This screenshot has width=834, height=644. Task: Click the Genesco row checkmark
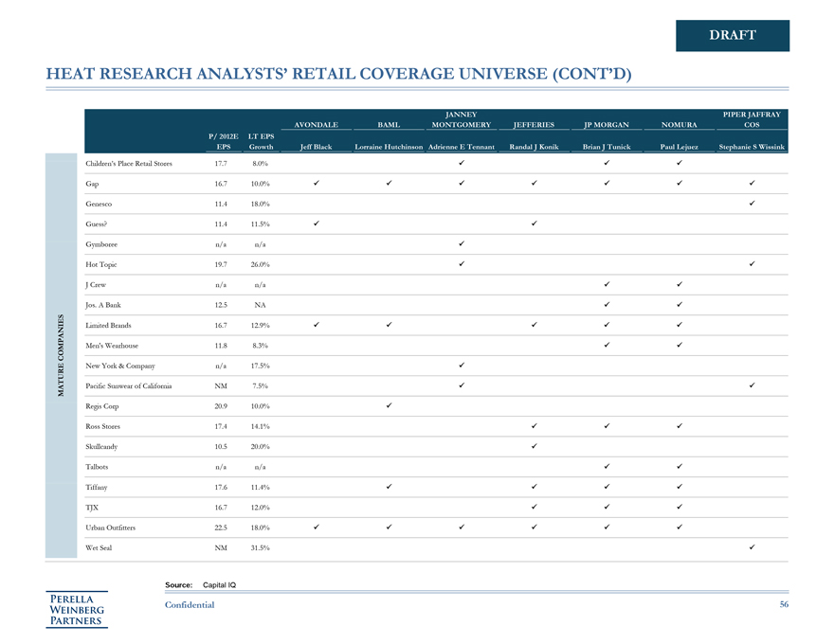coord(752,204)
